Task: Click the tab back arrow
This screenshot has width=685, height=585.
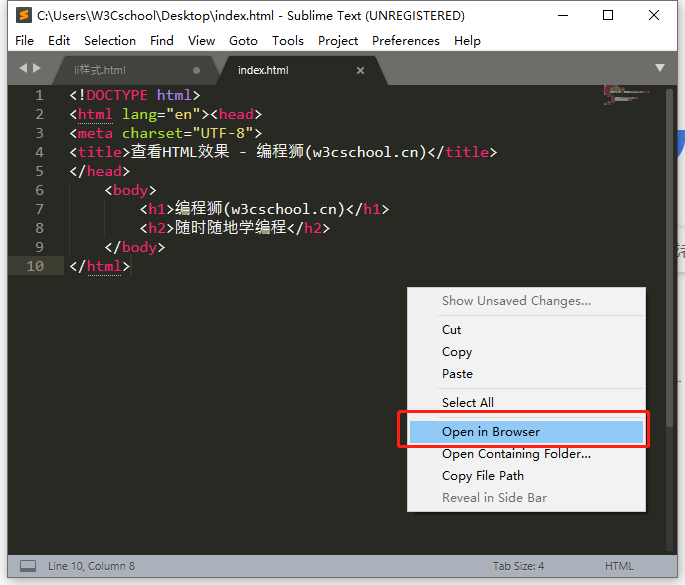Action: [23, 68]
